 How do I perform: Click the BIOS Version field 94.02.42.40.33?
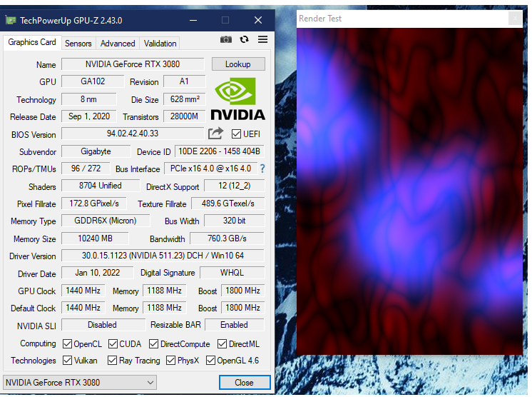[133, 134]
